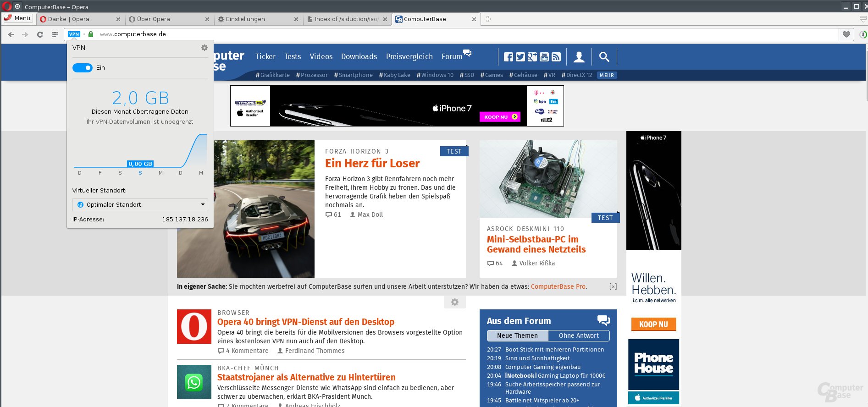Open a new tab with plus button
This screenshot has height=407, width=868.
488,19
